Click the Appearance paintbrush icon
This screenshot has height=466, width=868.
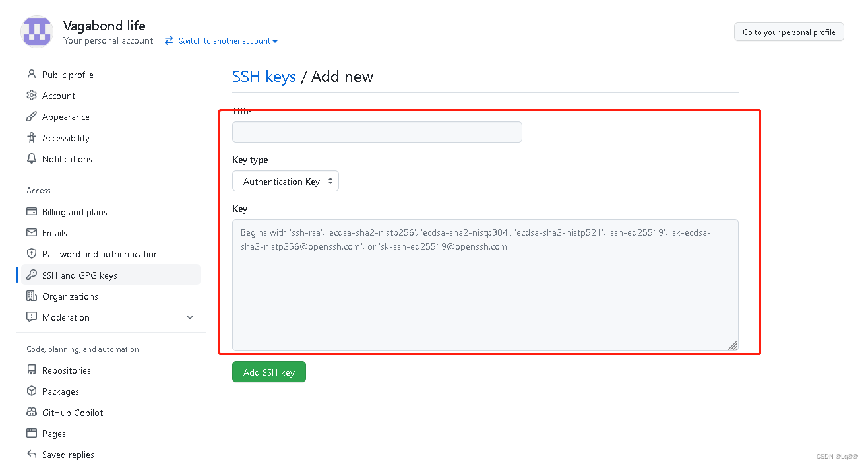pos(32,117)
